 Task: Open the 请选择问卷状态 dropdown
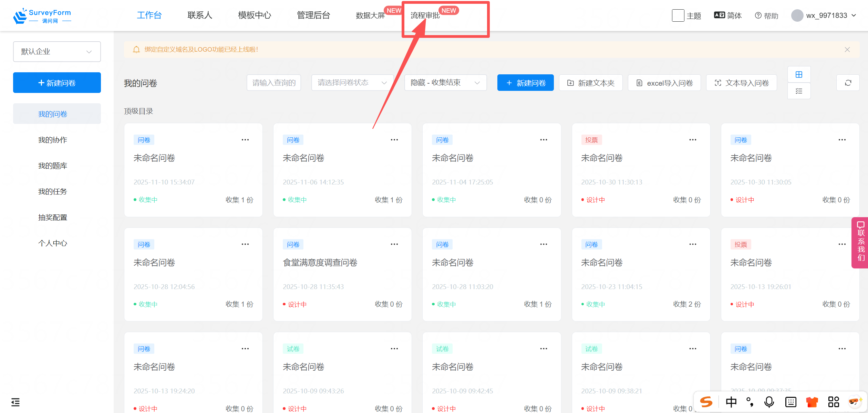(352, 83)
